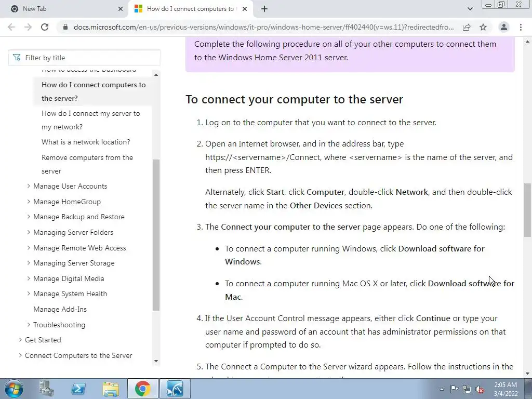The width and height of the screenshot is (532, 399).
Task: Select How do I connect computers to the server
Action: click(x=94, y=91)
